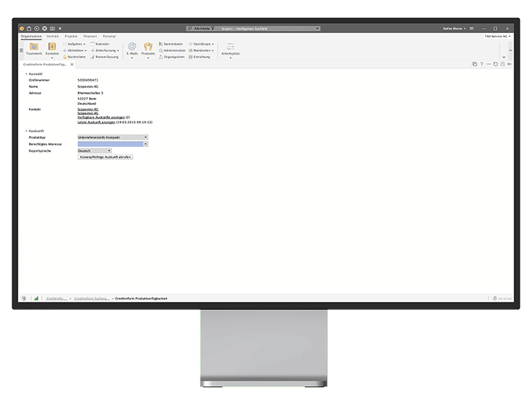
Task: Open Stammdaten in the ribbon
Action: coord(170,44)
